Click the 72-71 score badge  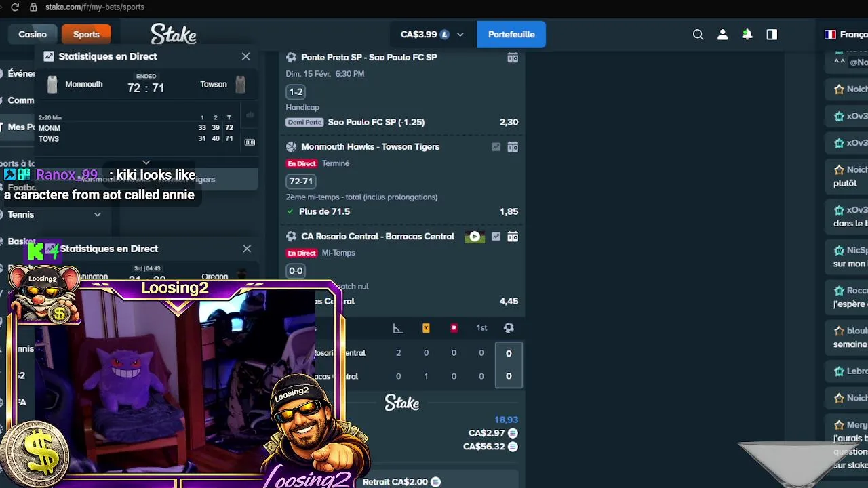300,181
